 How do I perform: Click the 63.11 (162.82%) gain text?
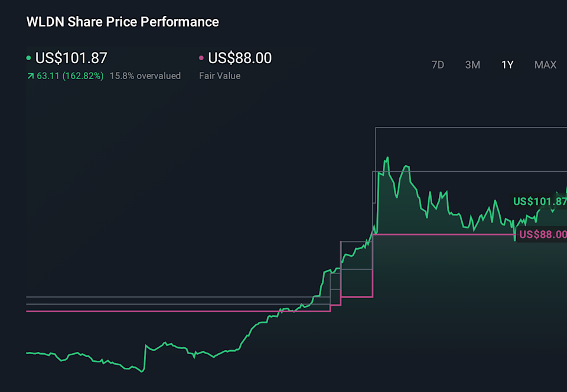[69, 76]
